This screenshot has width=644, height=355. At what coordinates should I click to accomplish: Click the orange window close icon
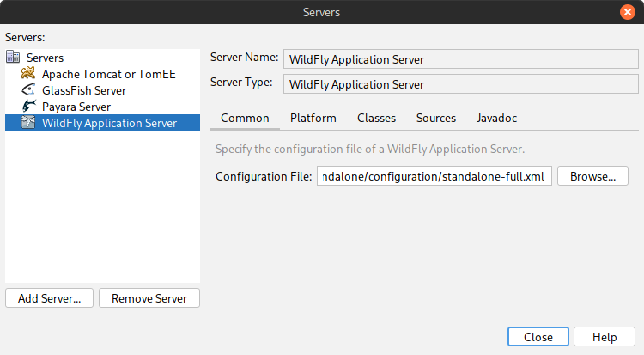627,12
